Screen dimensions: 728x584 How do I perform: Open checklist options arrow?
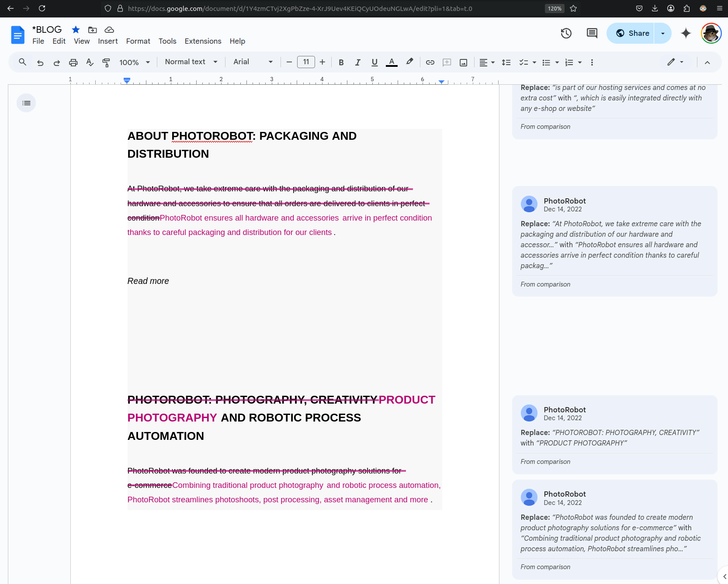coord(534,62)
